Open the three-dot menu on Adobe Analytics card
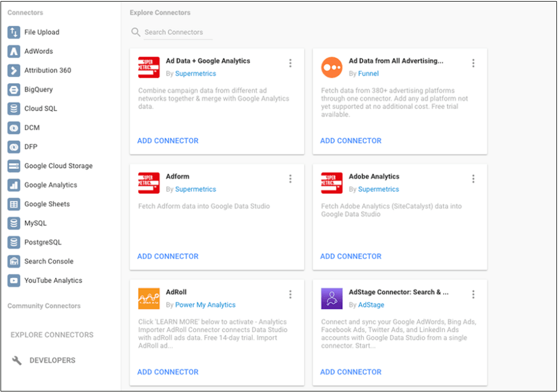The width and height of the screenshot is (558, 392). 474,179
